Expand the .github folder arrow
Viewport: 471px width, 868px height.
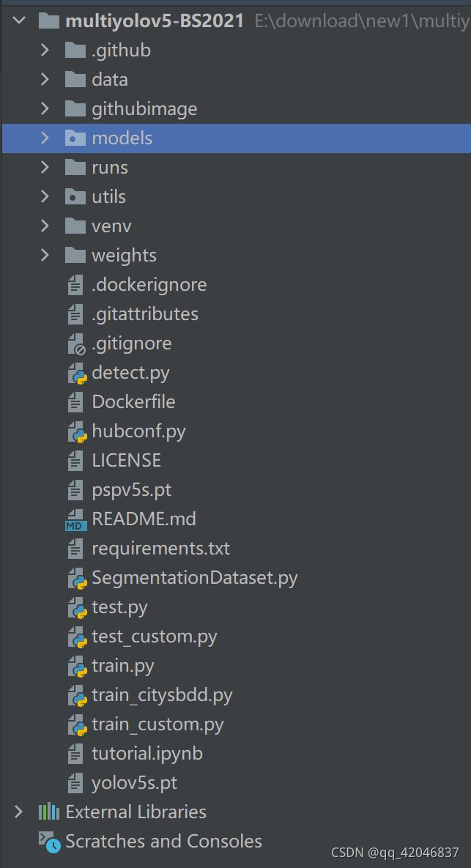click(x=45, y=51)
